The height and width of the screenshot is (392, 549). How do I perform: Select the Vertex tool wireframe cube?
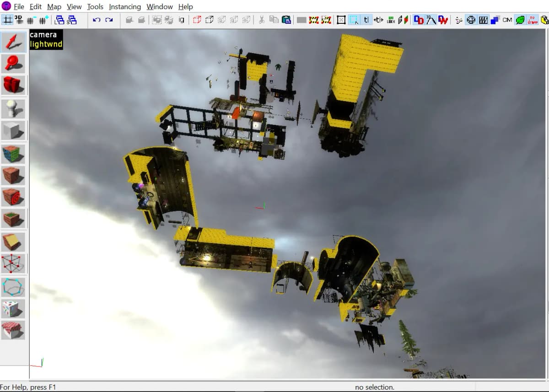click(x=13, y=263)
